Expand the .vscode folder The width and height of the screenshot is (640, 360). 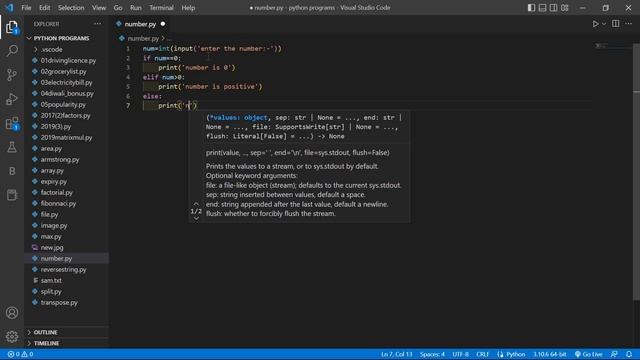[x=51, y=49]
